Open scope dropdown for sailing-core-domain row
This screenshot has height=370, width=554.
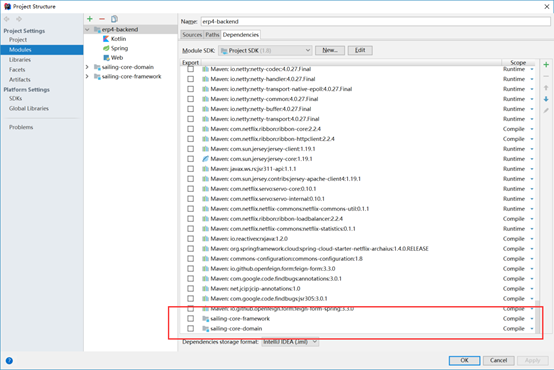[x=532, y=329]
